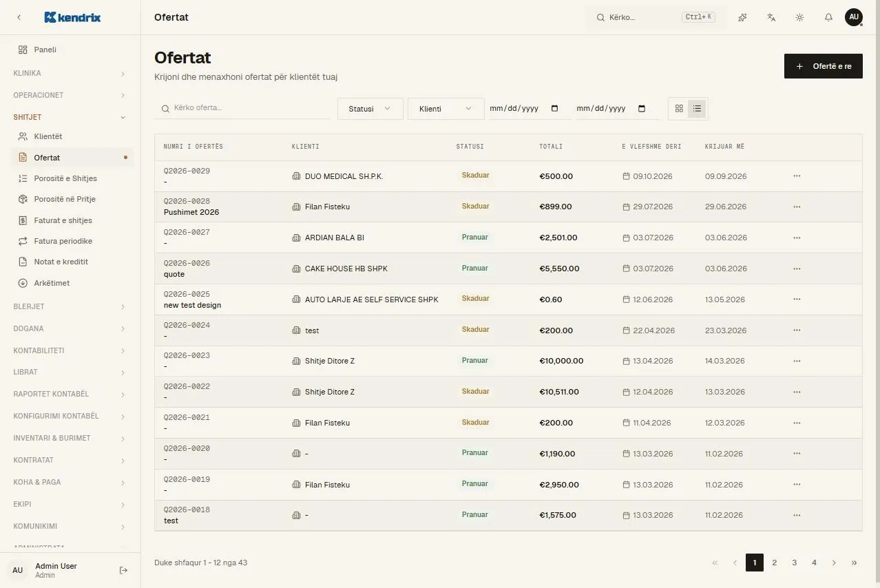The width and height of the screenshot is (880, 588).
Task: Switch to list view layout
Action: click(697, 109)
